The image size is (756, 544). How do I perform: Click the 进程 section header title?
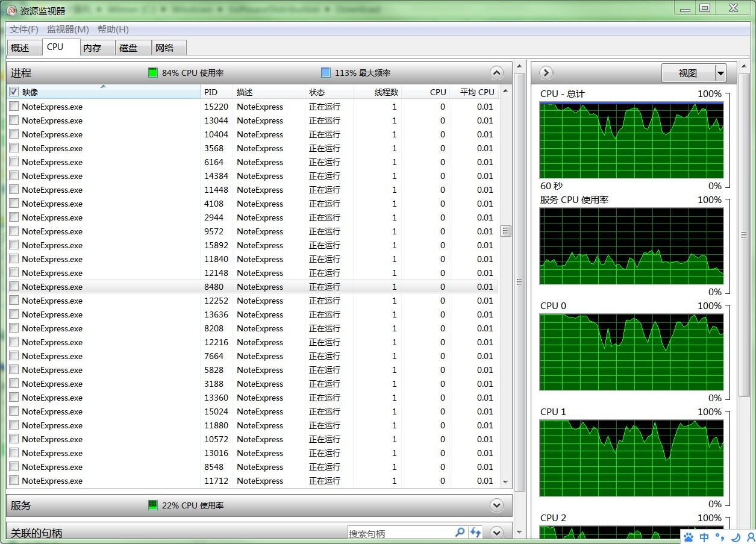coord(21,73)
